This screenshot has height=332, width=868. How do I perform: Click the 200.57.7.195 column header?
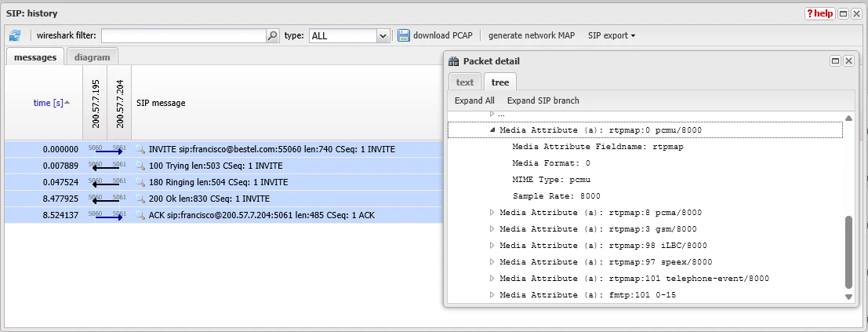(95, 103)
